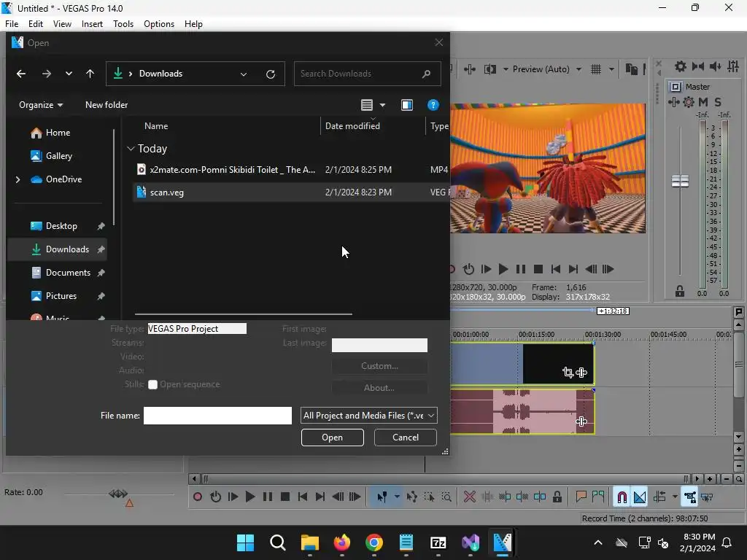Click the red X Delete button
Image resolution: width=747 pixels, height=560 pixels.
470,497
